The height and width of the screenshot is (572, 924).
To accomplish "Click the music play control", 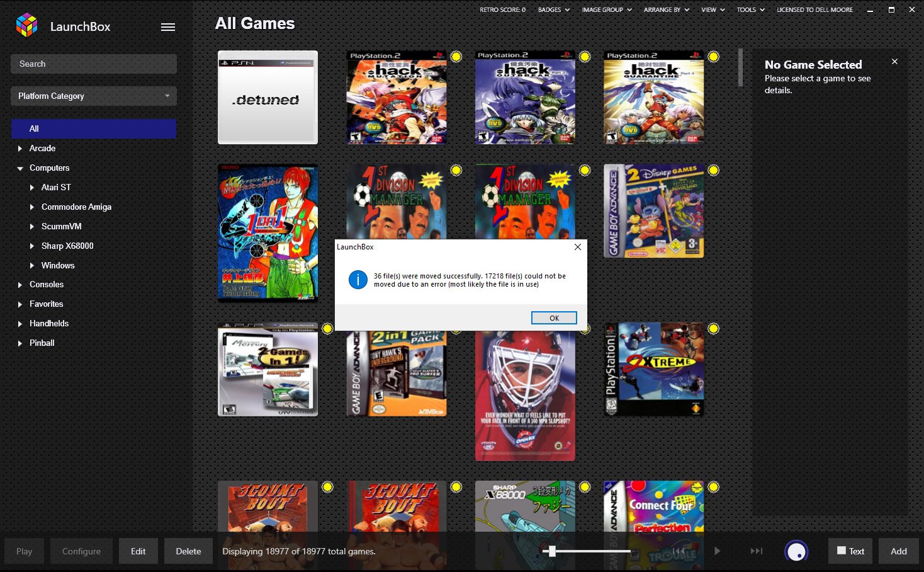I will pos(717,551).
